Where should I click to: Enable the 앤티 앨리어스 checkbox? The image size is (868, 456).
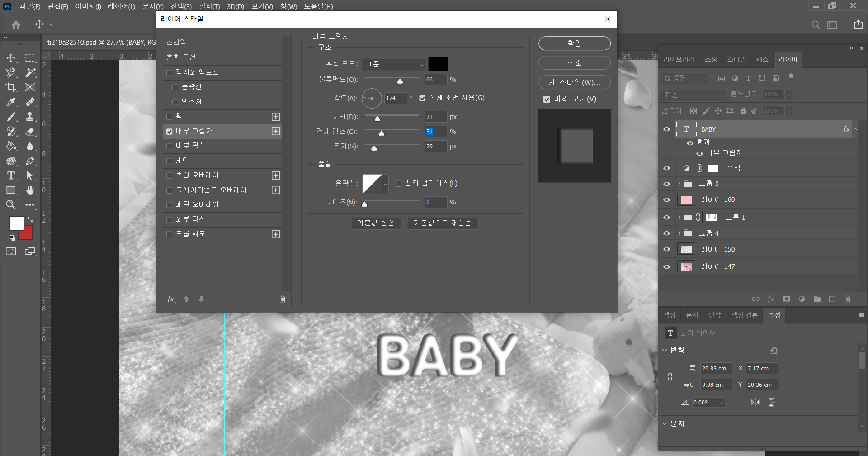click(x=398, y=184)
